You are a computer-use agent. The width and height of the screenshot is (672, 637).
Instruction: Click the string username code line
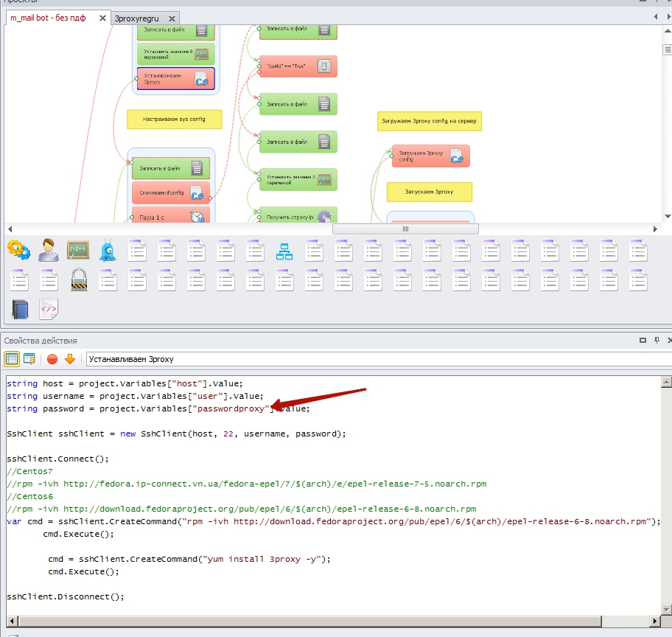(135, 396)
